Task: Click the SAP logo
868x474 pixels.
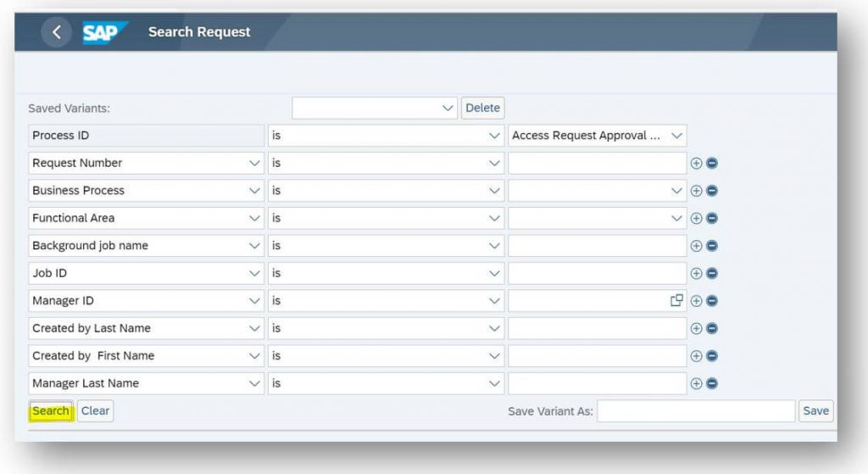Action: tap(104, 32)
